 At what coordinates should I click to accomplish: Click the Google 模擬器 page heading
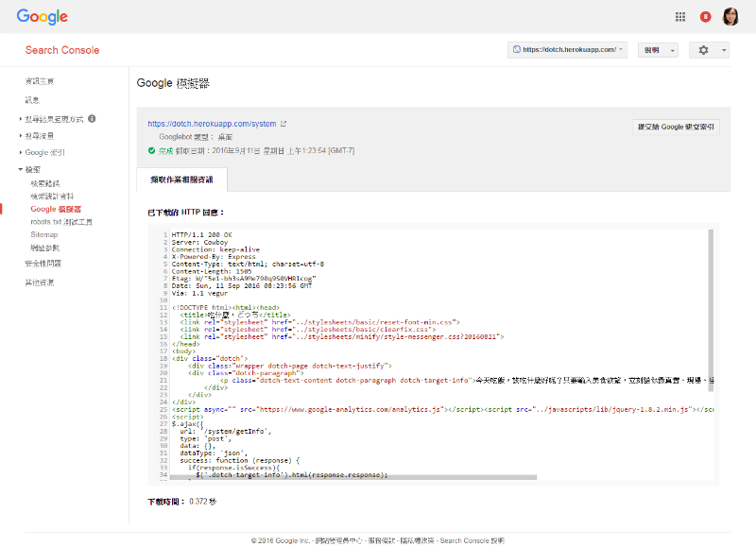(173, 83)
